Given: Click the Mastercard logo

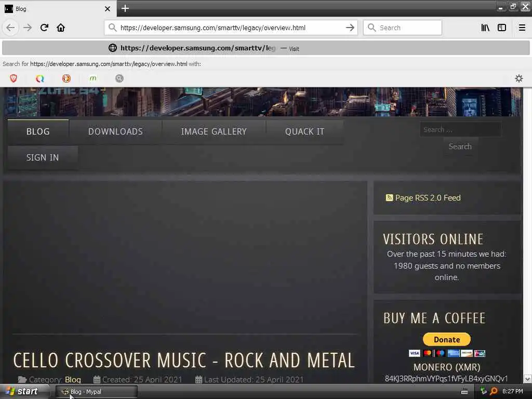Looking at the screenshot, I should tap(427, 353).
